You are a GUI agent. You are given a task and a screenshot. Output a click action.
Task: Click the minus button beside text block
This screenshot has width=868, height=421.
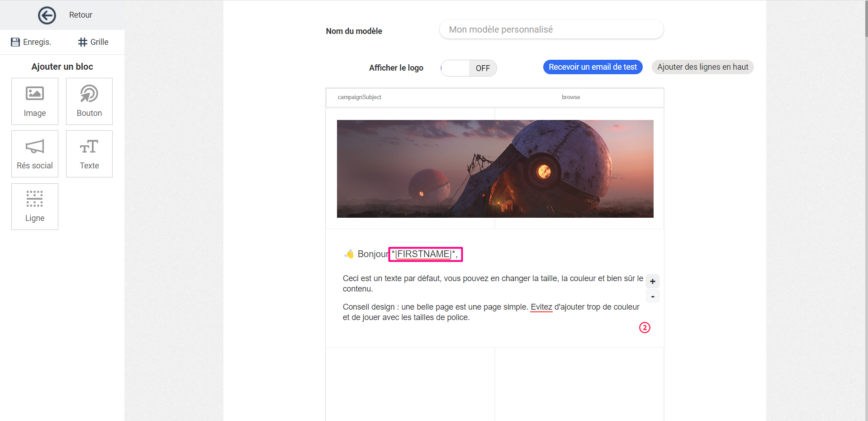[652, 297]
